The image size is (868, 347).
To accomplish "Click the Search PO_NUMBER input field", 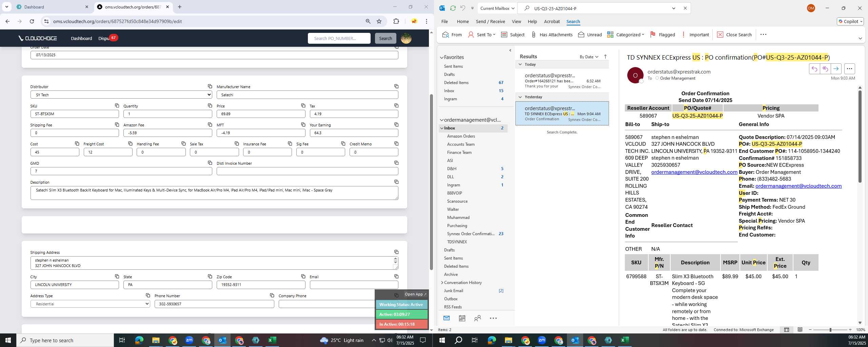I will click(339, 38).
